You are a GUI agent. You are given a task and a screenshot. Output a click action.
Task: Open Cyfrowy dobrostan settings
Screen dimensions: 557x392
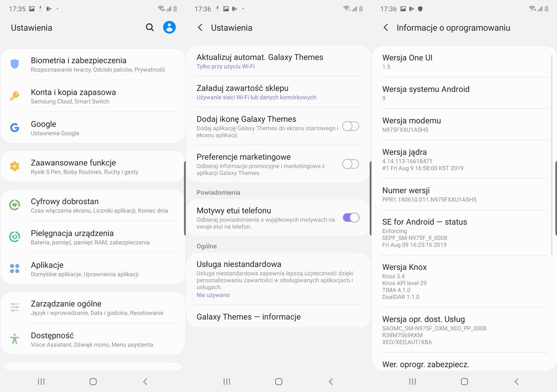(x=93, y=205)
